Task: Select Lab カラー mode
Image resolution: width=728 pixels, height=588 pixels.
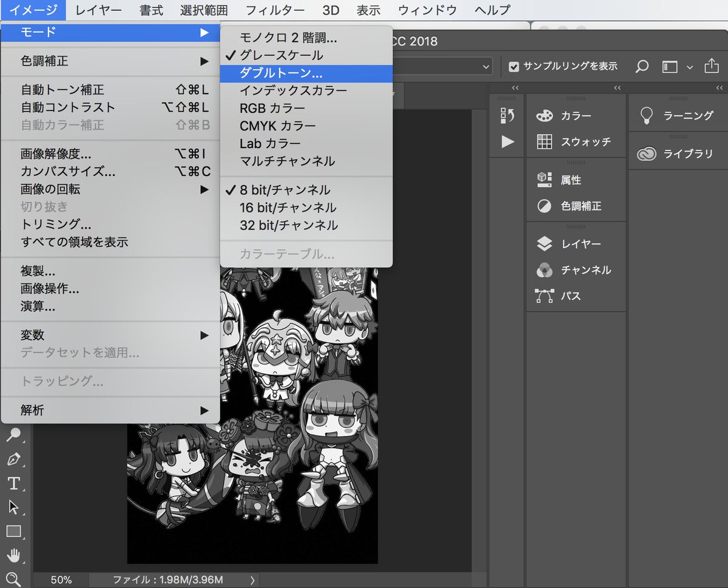Action: pyautogui.click(x=306, y=144)
